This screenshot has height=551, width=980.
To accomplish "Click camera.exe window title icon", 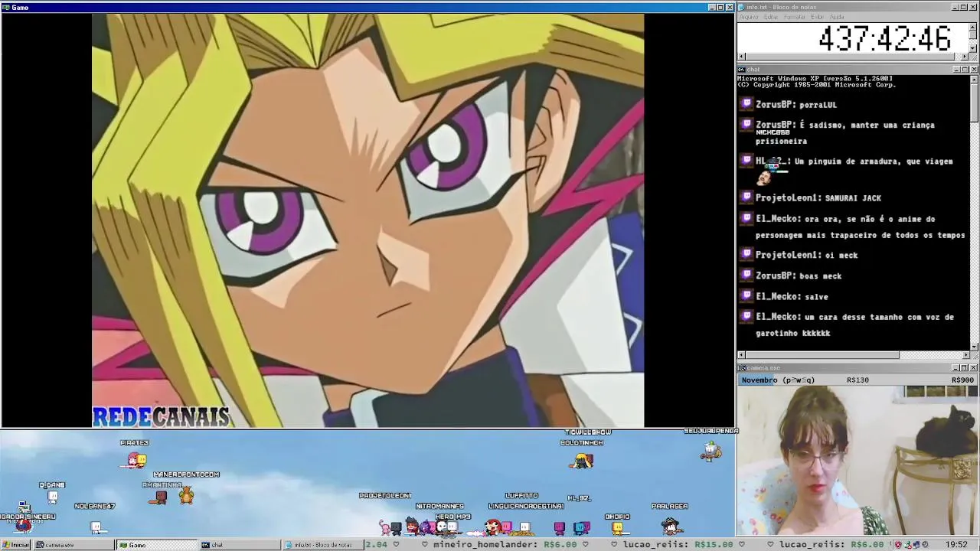I will [742, 368].
